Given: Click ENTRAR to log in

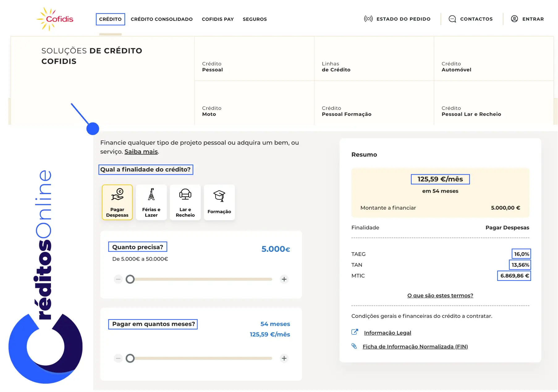Looking at the screenshot, I should tap(533, 19).
